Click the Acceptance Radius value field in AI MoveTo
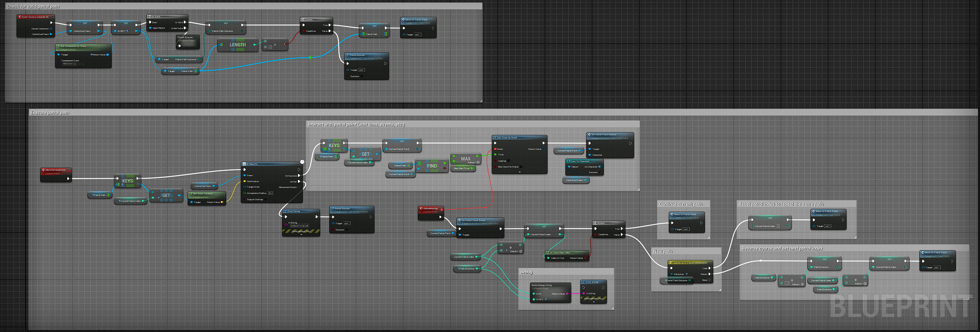This screenshot has width=980, height=332. point(270,193)
